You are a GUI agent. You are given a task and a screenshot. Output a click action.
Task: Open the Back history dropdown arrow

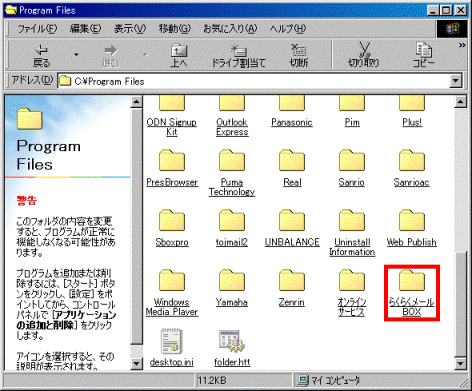click(x=76, y=55)
